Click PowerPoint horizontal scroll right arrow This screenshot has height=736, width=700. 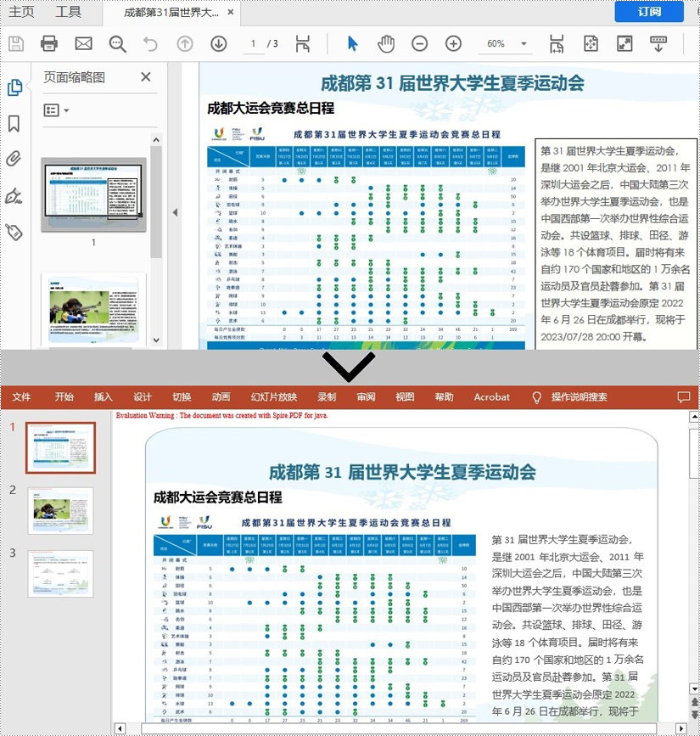(681, 728)
